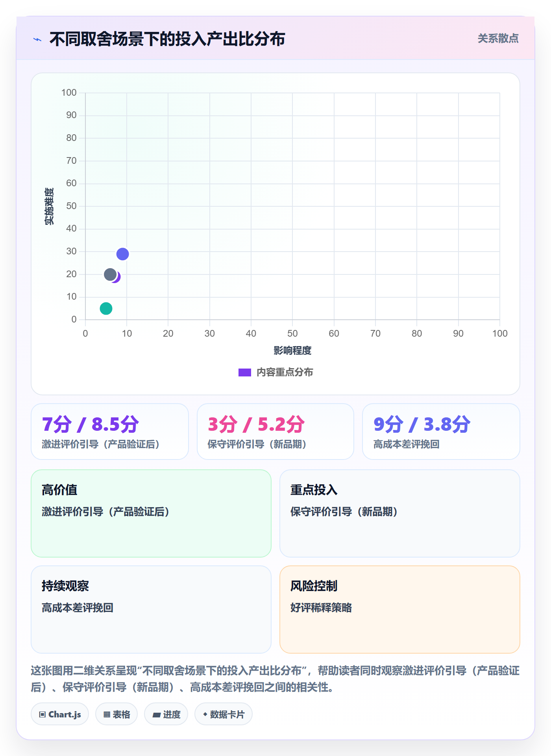Select the 持续观察 quadrant card
The width and height of the screenshot is (551, 756).
pyautogui.click(x=151, y=610)
